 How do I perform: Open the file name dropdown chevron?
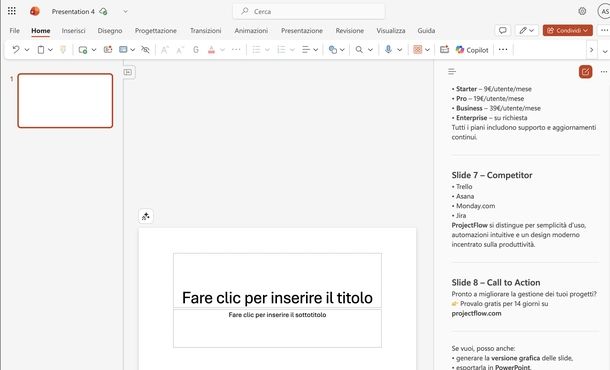(x=125, y=11)
